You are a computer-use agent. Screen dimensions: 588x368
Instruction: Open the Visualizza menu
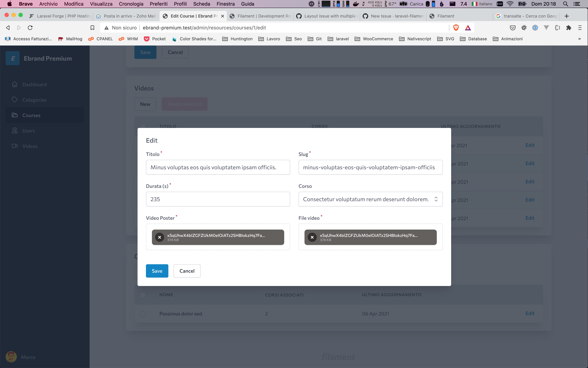[x=101, y=4]
